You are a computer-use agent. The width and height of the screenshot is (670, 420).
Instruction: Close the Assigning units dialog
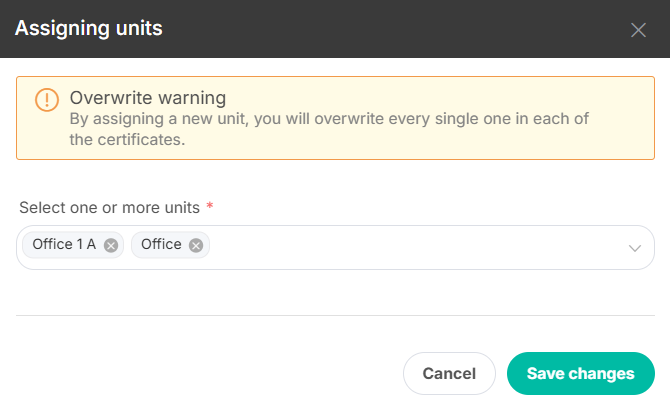click(x=638, y=30)
